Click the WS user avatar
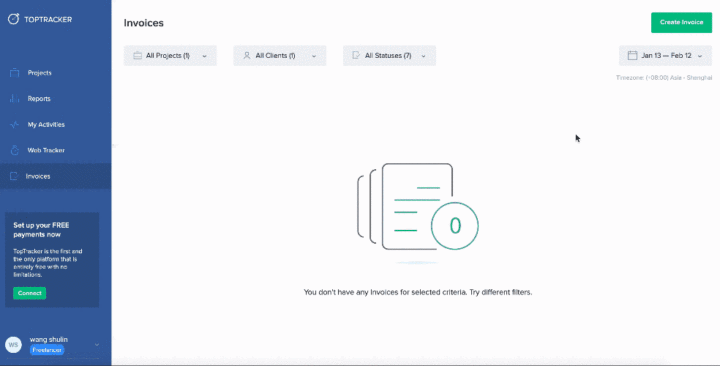Image resolution: width=720 pixels, height=366 pixels. [13, 344]
